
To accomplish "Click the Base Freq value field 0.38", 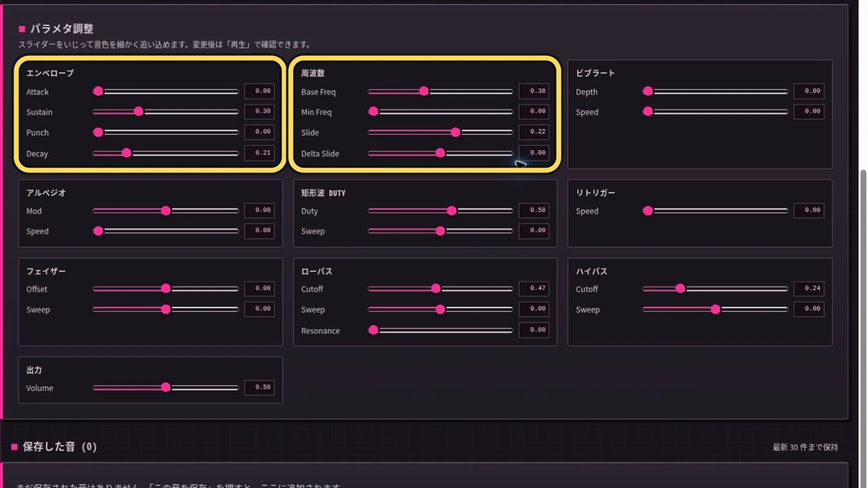I will [534, 91].
